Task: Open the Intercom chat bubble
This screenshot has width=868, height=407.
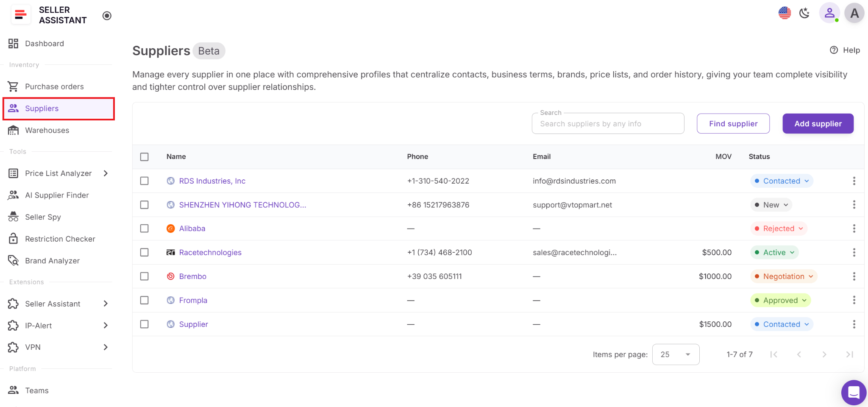Action: pos(853,393)
